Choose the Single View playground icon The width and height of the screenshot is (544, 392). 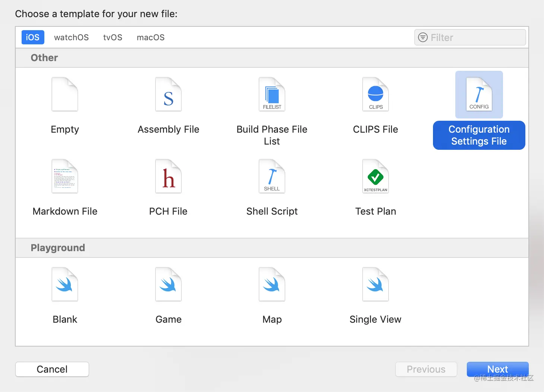(376, 284)
